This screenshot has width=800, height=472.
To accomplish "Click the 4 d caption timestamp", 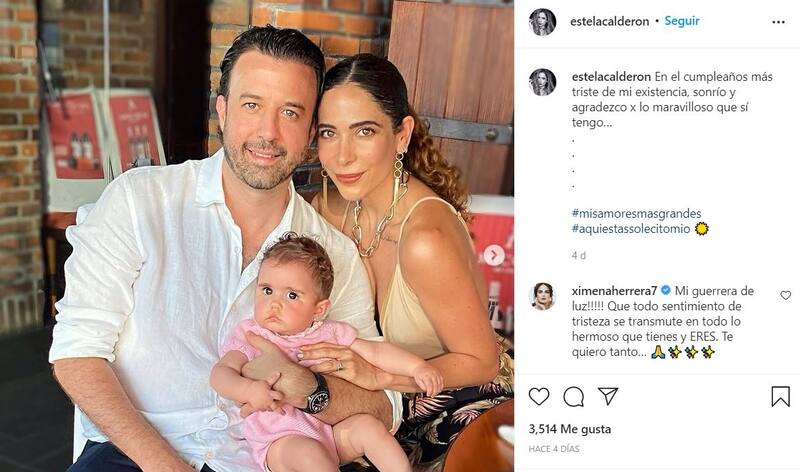I will (579, 256).
